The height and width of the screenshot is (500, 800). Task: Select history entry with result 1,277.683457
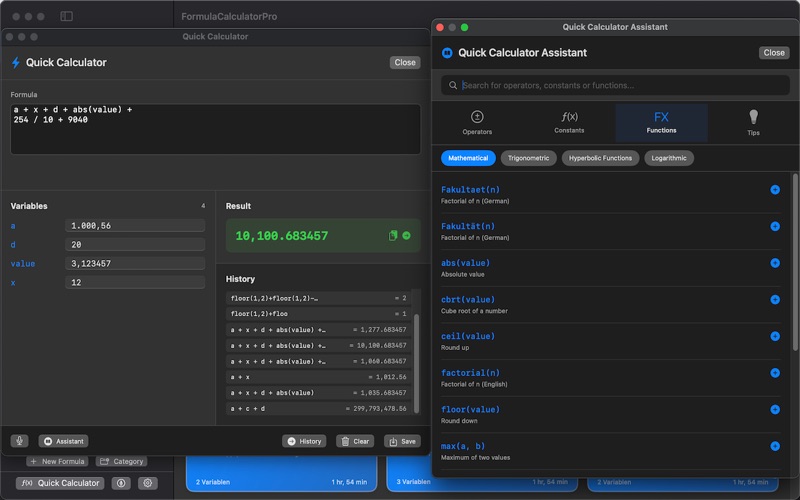click(x=318, y=330)
